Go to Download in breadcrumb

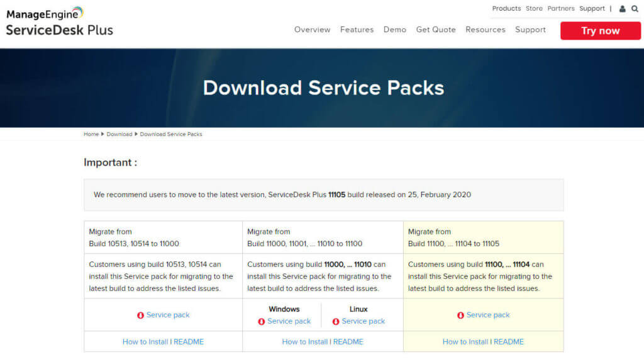pyautogui.click(x=119, y=134)
